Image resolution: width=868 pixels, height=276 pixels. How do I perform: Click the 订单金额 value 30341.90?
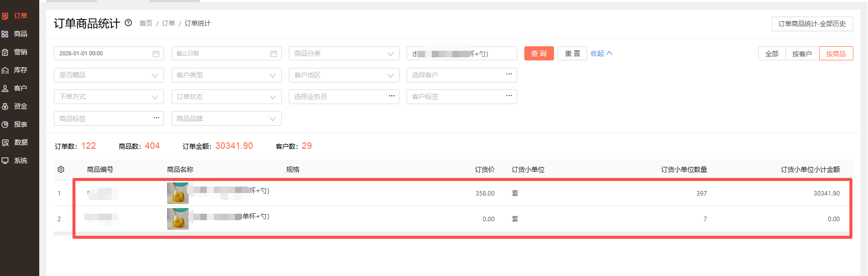click(x=234, y=146)
